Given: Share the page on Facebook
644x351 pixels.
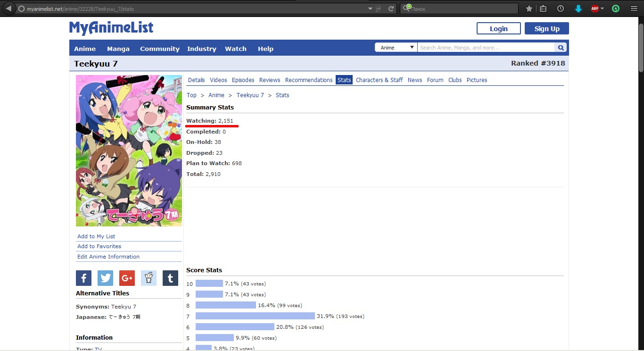Looking at the screenshot, I should coord(83,278).
